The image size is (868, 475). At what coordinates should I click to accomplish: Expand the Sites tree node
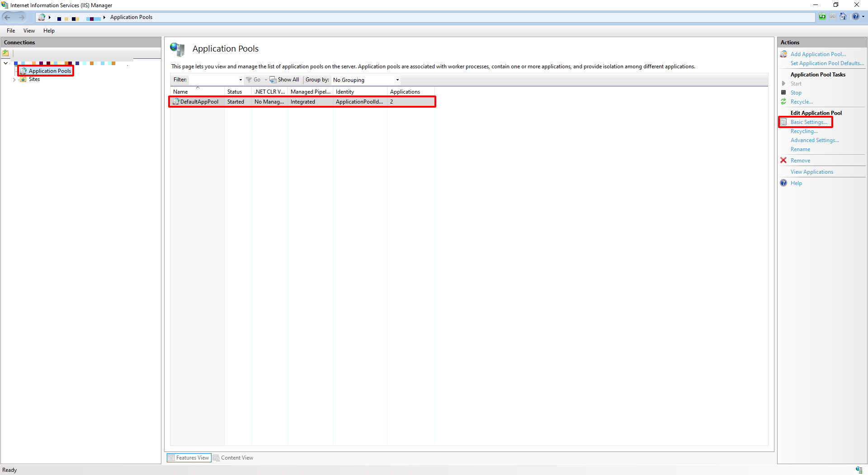(x=14, y=80)
